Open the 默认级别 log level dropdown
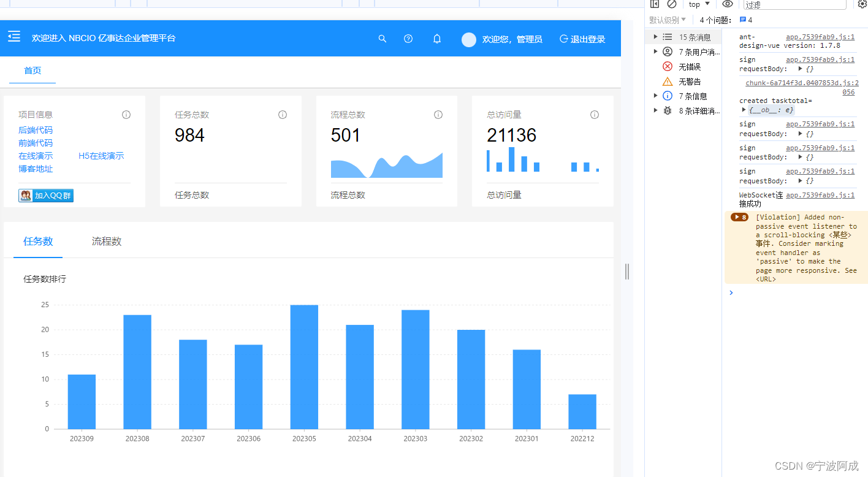The height and width of the screenshot is (477, 868). click(668, 20)
